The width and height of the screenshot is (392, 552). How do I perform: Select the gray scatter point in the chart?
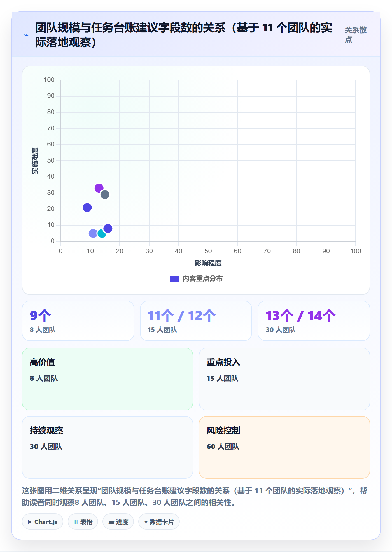pyautogui.click(x=105, y=195)
